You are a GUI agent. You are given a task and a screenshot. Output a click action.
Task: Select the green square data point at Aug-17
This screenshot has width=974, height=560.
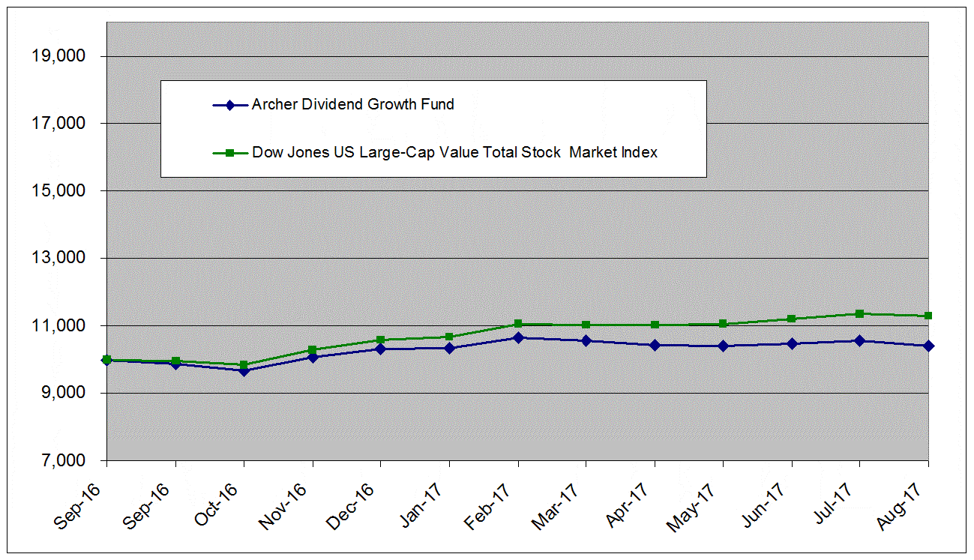coord(928,316)
